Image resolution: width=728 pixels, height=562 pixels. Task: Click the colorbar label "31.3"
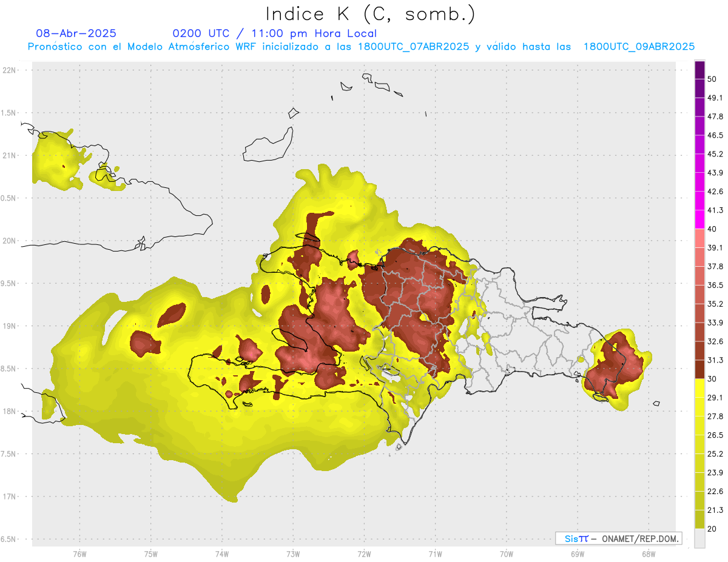(x=715, y=360)
